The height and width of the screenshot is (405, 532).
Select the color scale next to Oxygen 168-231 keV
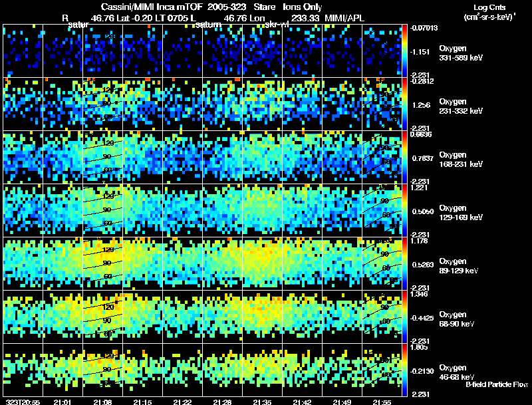coord(404,158)
